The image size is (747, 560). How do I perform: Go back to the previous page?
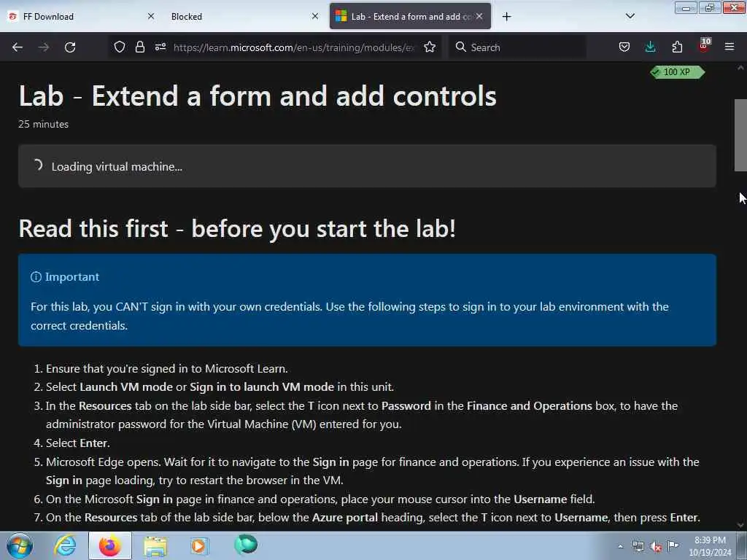point(18,47)
